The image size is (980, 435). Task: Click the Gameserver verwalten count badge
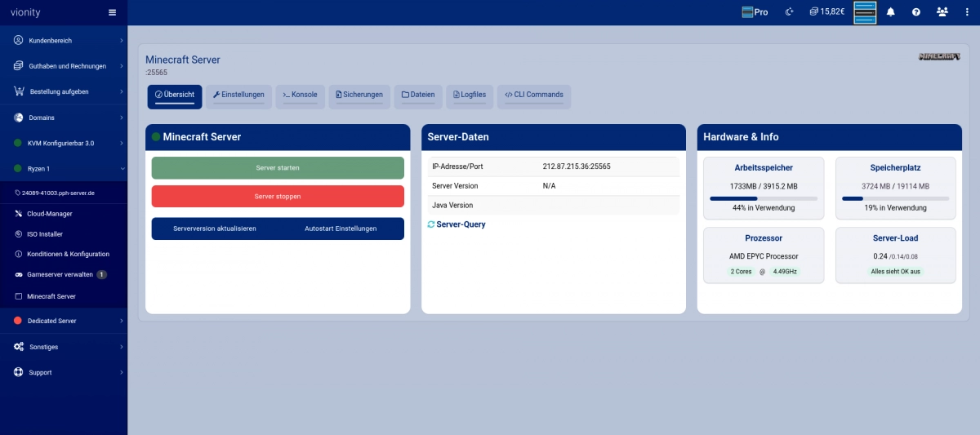[x=102, y=275]
